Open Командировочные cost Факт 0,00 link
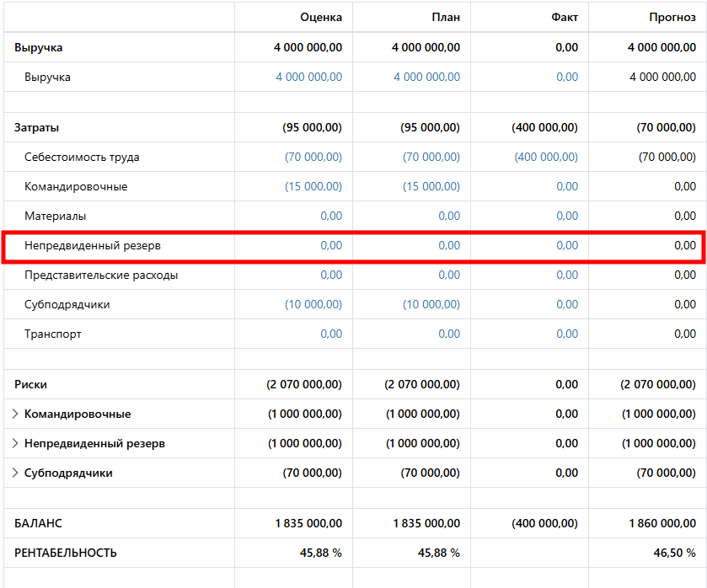This screenshot has width=707, height=588. coord(567,186)
